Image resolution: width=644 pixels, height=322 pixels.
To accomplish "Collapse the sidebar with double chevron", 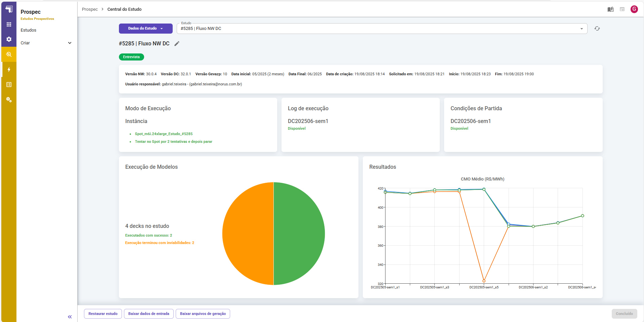I will click(70, 317).
